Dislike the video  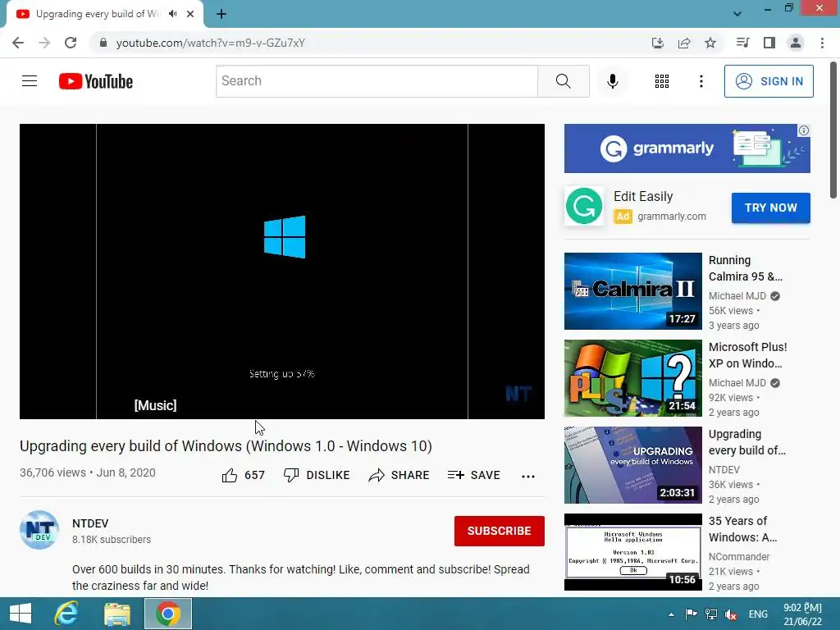coord(317,475)
